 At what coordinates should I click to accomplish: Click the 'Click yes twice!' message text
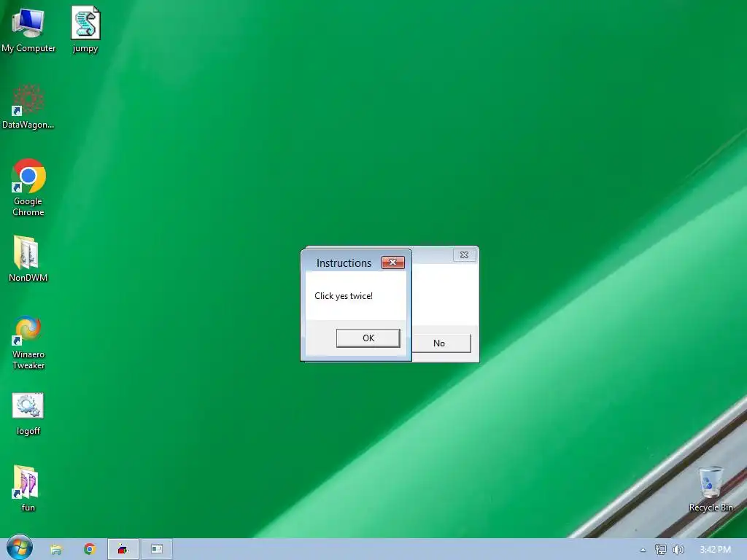344,296
